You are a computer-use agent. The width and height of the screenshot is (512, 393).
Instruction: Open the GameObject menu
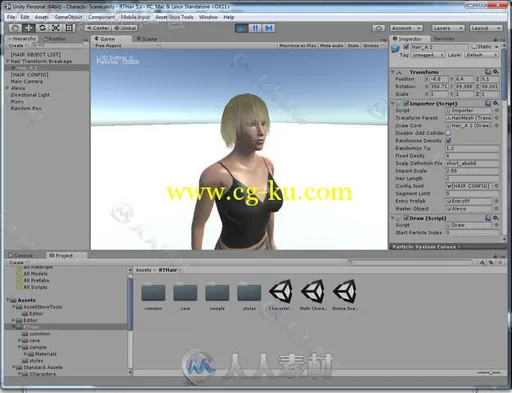point(68,17)
